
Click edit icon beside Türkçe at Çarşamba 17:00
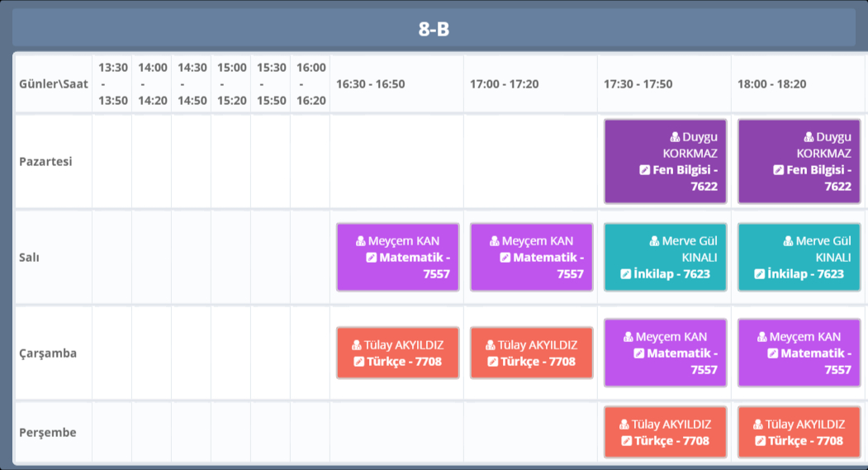point(492,362)
